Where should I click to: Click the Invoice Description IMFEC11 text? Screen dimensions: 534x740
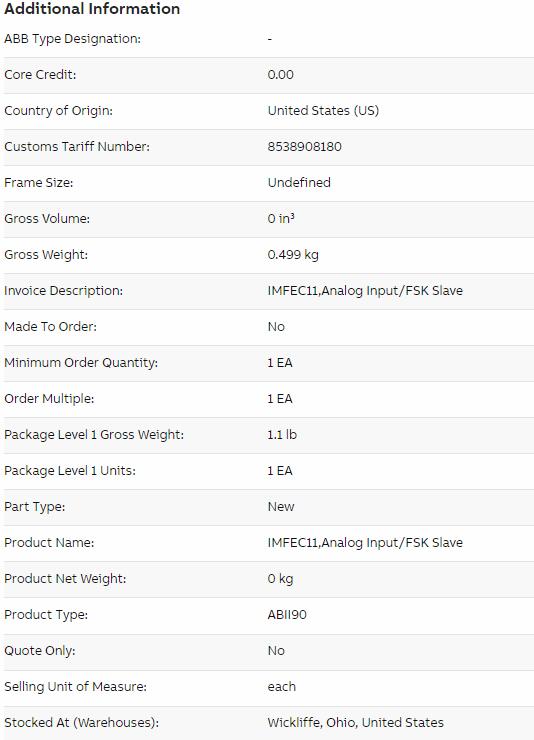(x=365, y=291)
